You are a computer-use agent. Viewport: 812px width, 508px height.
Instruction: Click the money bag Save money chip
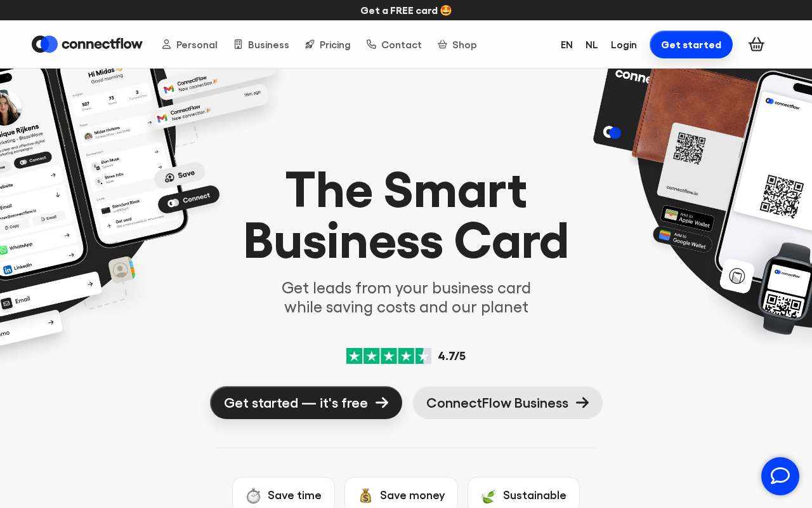(401, 495)
